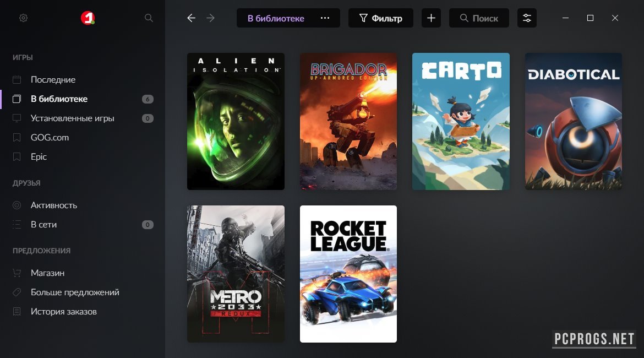
Task: Click the Поиск search field
Action: [x=479, y=18]
